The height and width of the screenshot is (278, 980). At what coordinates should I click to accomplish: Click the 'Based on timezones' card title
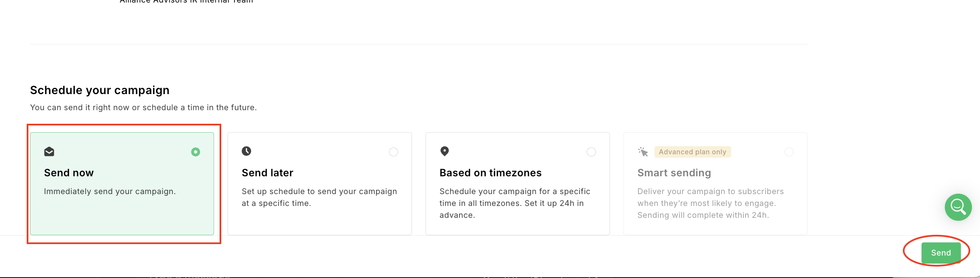click(490, 173)
